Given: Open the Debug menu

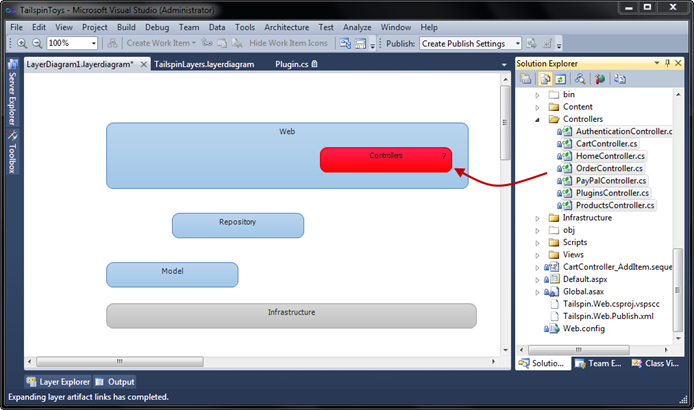Looking at the screenshot, I should pyautogui.click(x=157, y=27).
